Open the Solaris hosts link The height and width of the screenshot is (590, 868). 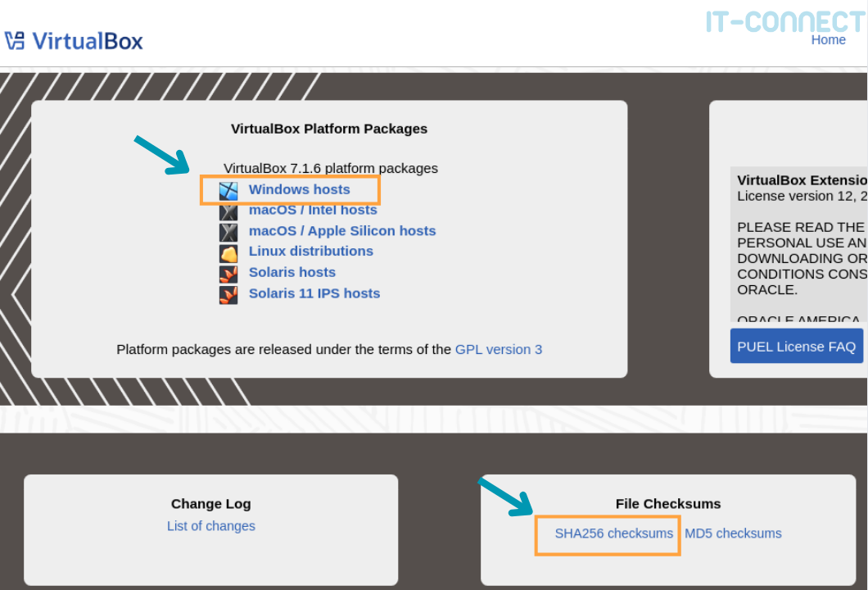click(x=292, y=272)
